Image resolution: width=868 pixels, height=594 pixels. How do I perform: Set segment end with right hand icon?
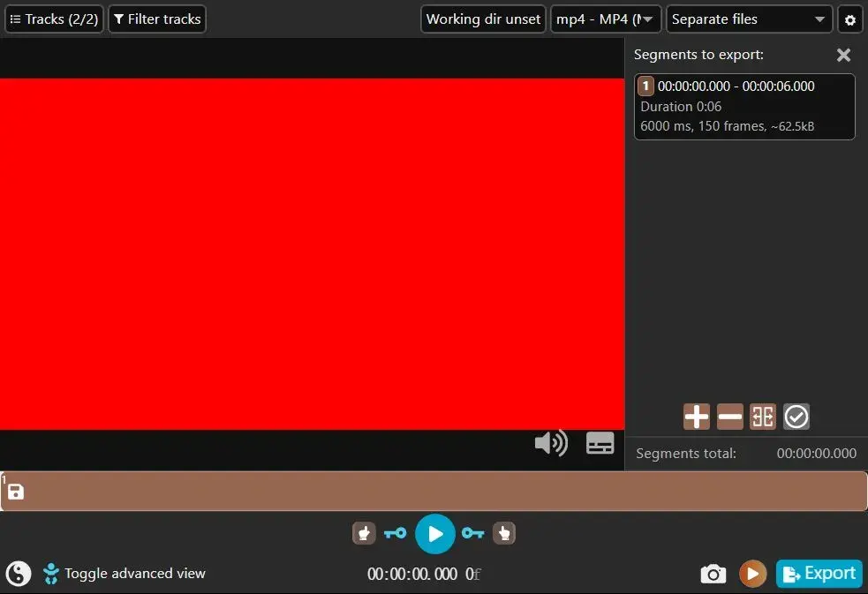coord(503,533)
